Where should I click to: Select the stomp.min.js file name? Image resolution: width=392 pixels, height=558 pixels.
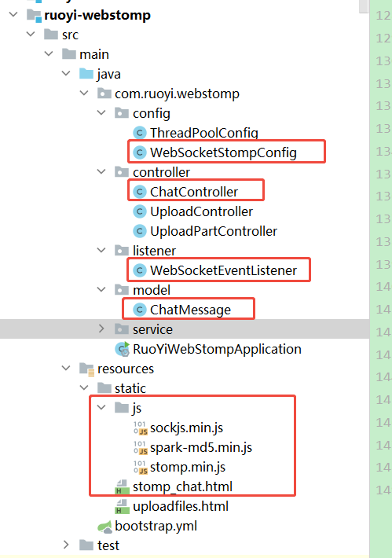point(188,468)
